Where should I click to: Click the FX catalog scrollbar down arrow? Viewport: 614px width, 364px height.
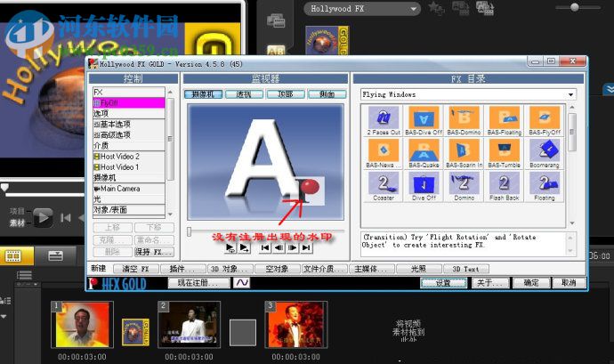(572, 223)
